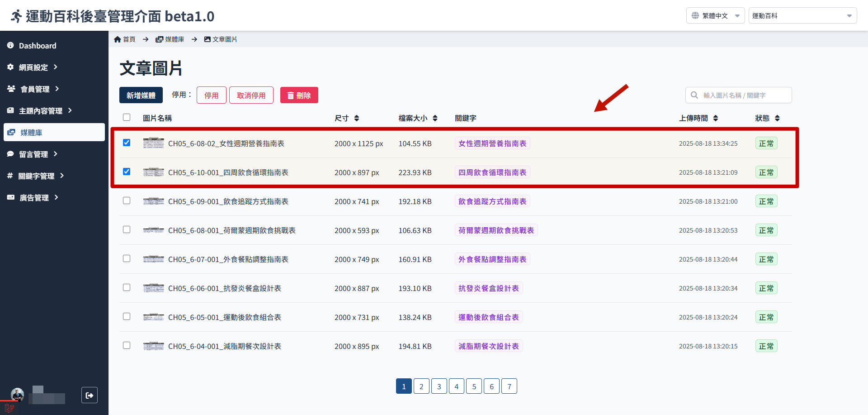Click the globe language icon
Viewport: 868px width, 415px height.
click(695, 15)
